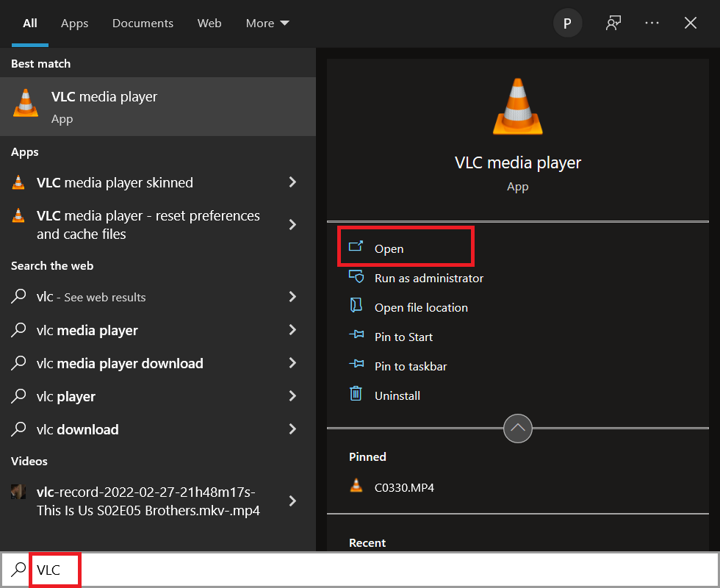The height and width of the screenshot is (588, 720).
Task: Click 'VLC media player' title in details pane
Action: [517, 162]
